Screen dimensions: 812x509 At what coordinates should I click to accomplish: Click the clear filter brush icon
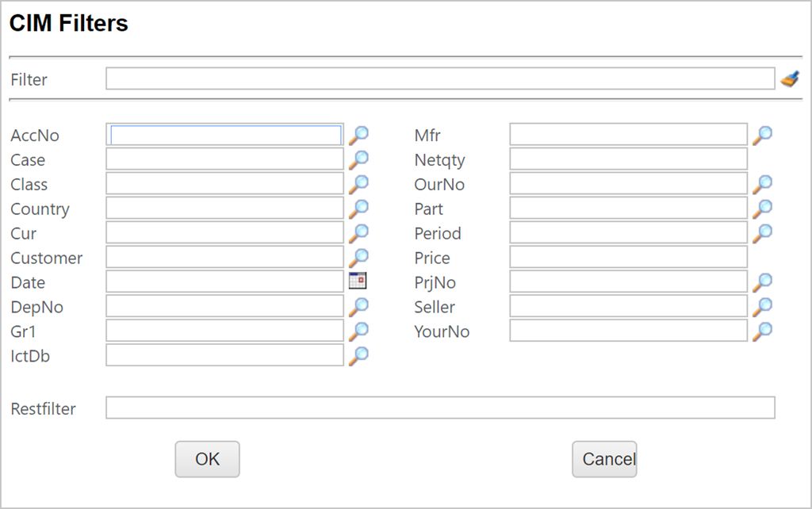pyautogui.click(x=789, y=78)
